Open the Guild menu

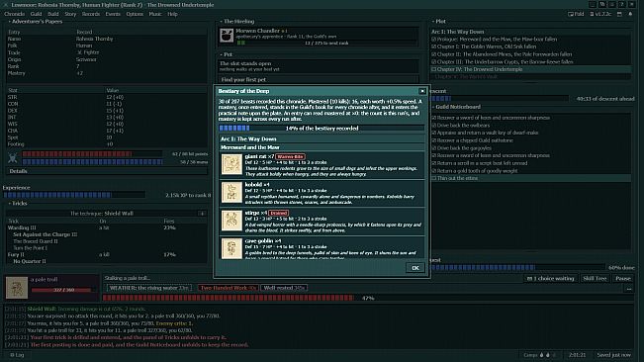click(37, 14)
